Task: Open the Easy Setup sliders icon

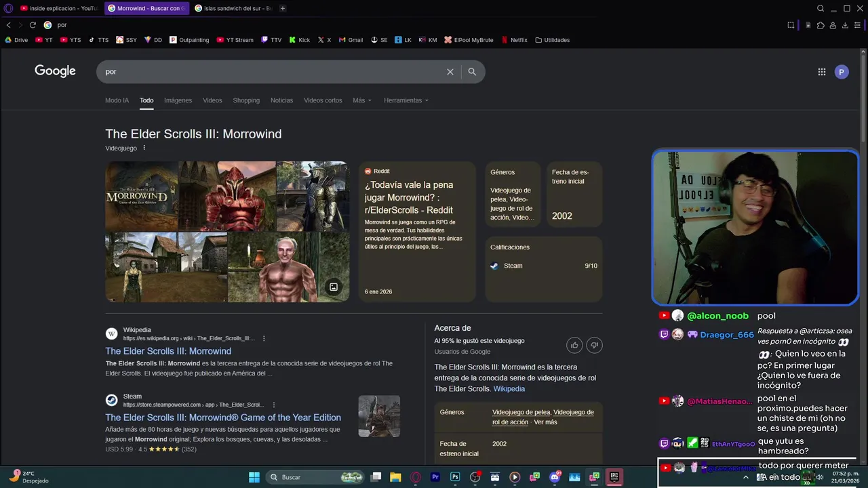Action: 859,25
